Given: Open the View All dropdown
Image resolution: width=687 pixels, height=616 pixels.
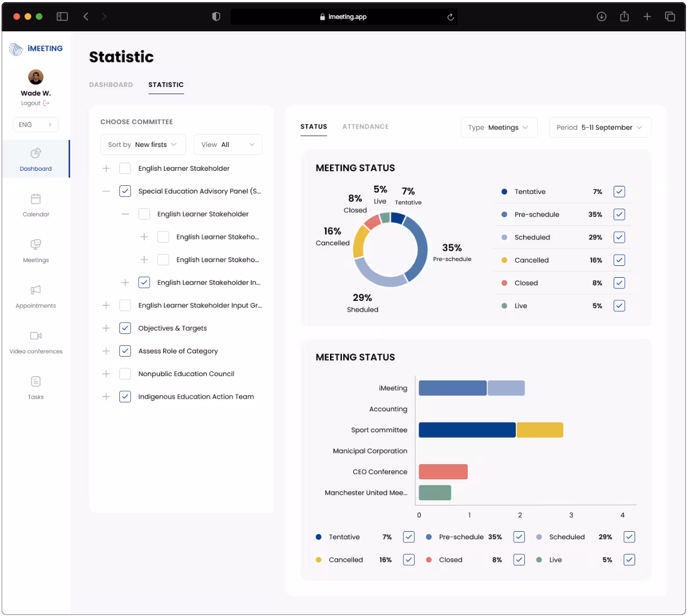Looking at the screenshot, I should coord(228,145).
